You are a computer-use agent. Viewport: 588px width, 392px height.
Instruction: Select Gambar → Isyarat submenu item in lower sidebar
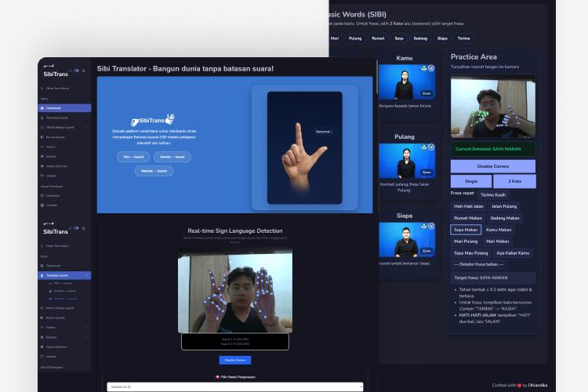tap(62, 291)
